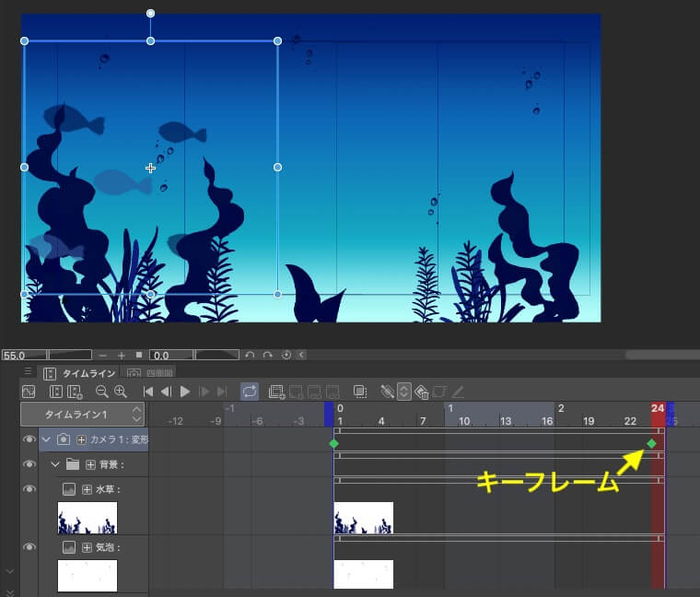Toggle visibility of 背景 folder
The width and height of the screenshot is (700, 597).
coord(29,464)
